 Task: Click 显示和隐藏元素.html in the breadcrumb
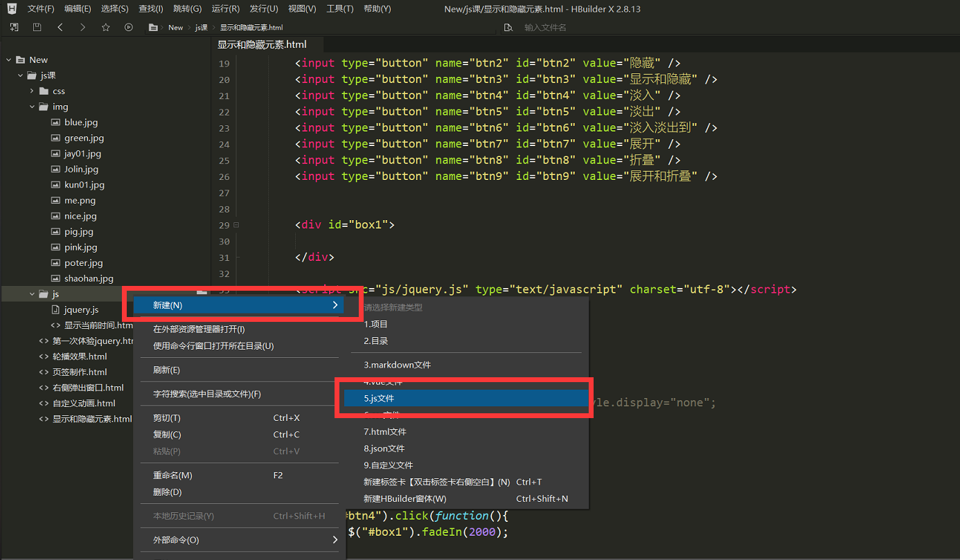coord(251,28)
